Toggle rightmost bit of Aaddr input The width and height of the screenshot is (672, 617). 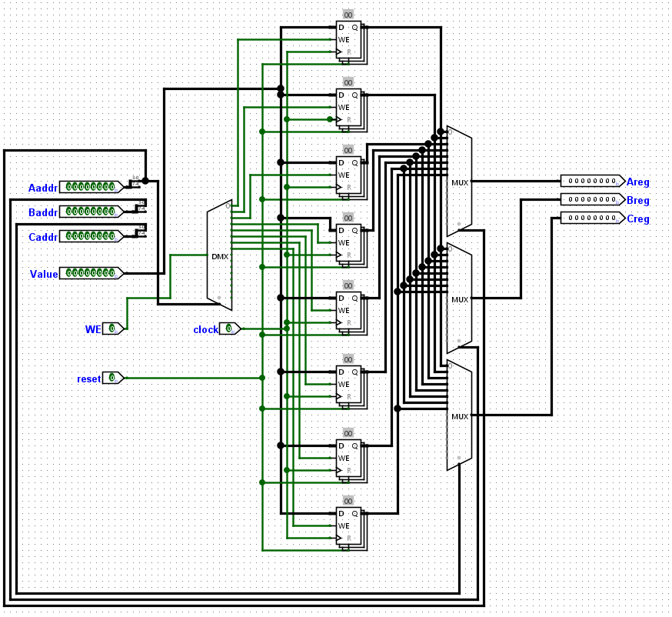(x=111, y=187)
